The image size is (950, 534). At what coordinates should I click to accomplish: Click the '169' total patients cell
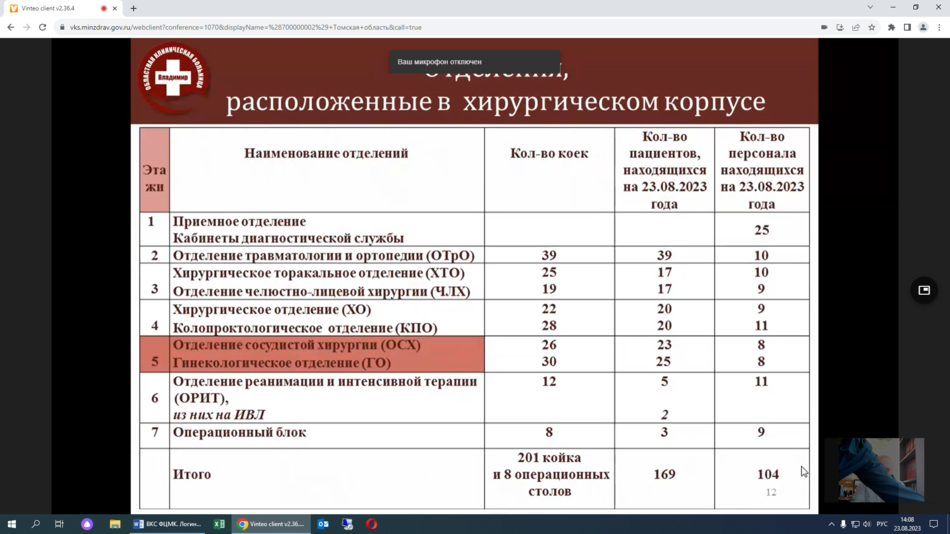665,475
